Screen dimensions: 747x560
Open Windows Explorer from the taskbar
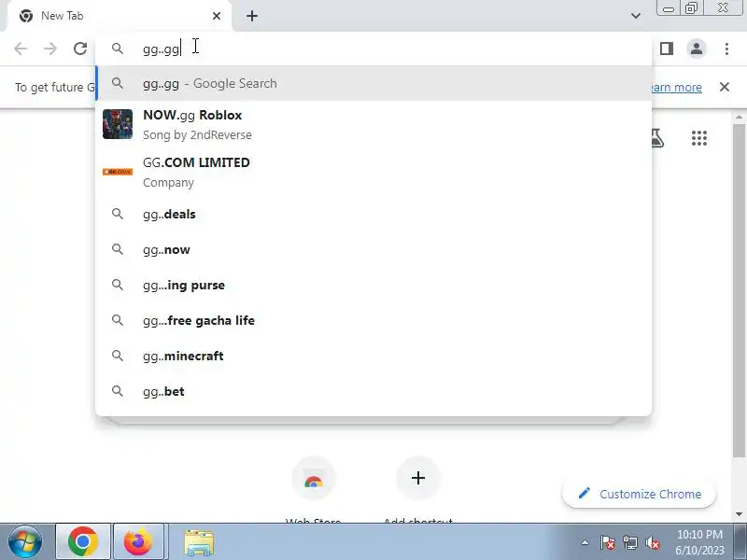tap(199, 542)
